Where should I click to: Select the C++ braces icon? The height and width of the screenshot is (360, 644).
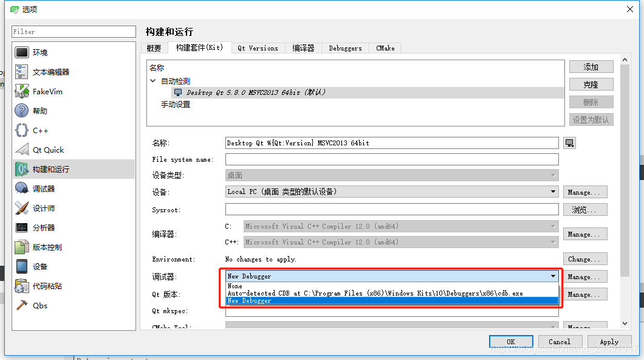point(22,130)
